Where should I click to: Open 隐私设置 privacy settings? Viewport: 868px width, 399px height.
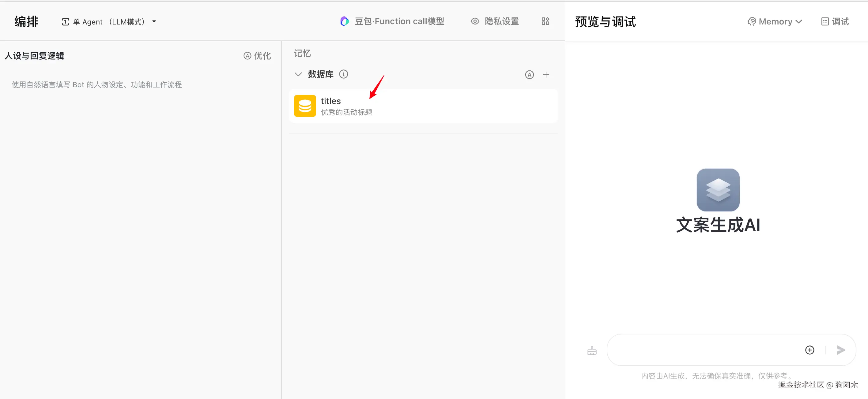[495, 21]
